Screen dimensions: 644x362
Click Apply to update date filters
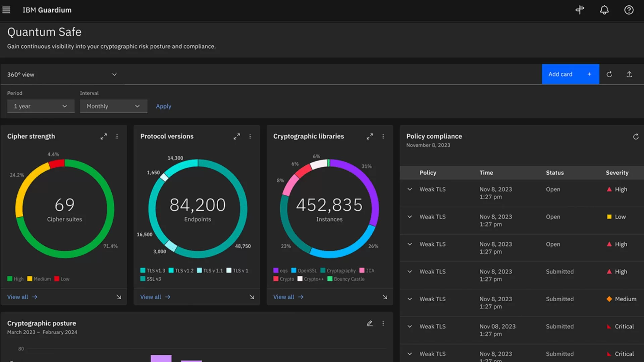click(164, 106)
